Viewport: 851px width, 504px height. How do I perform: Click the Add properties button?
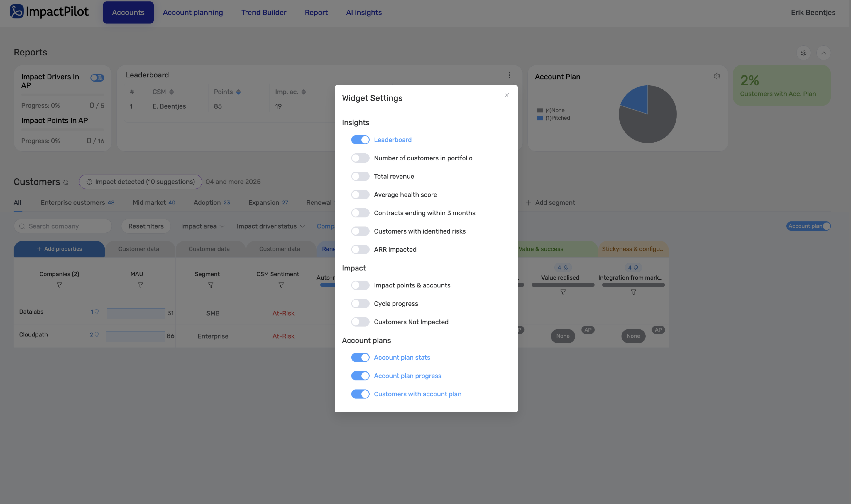(x=59, y=249)
